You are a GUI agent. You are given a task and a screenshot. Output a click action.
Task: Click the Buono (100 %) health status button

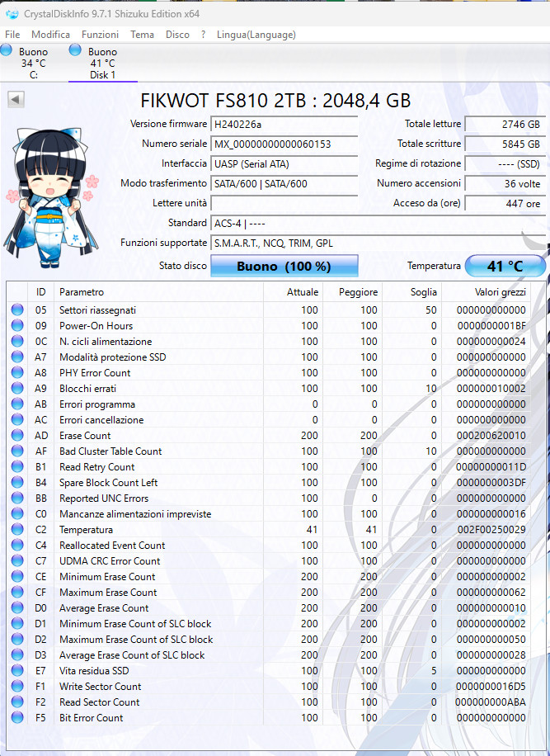284,266
